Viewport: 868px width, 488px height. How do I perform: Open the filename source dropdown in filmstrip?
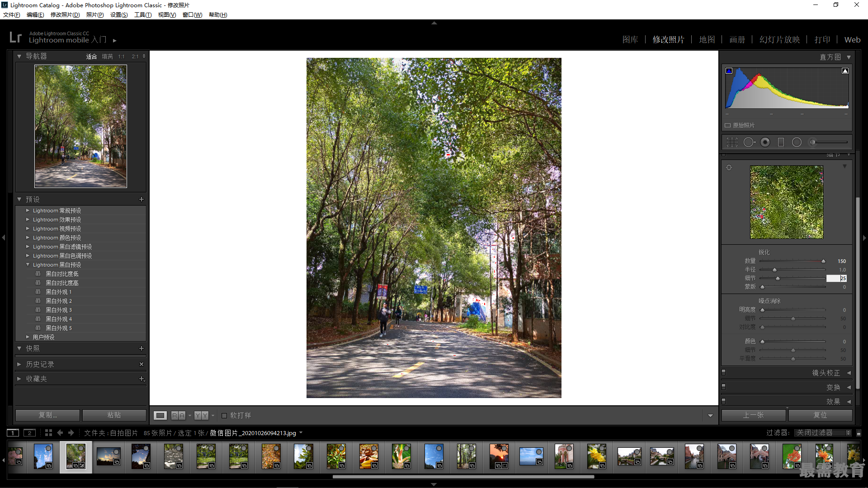click(x=301, y=433)
